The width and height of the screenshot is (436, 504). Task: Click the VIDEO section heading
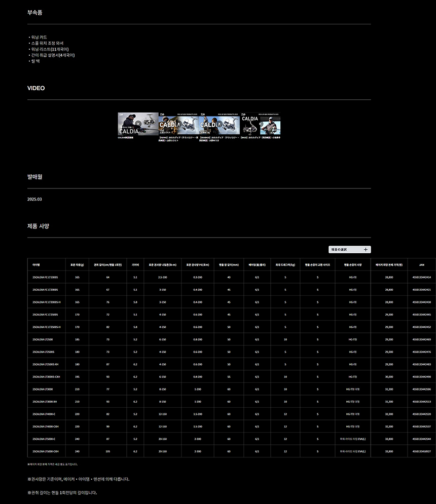(36, 88)
